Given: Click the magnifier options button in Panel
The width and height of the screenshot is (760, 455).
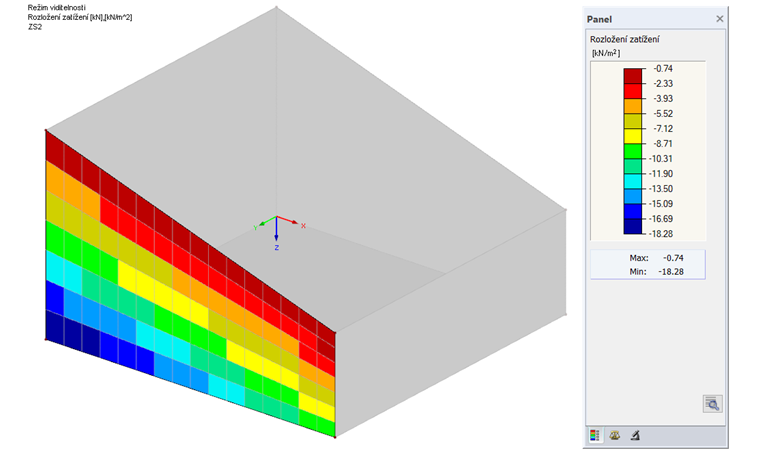Looking at the screenshot, I should point(712,404).
